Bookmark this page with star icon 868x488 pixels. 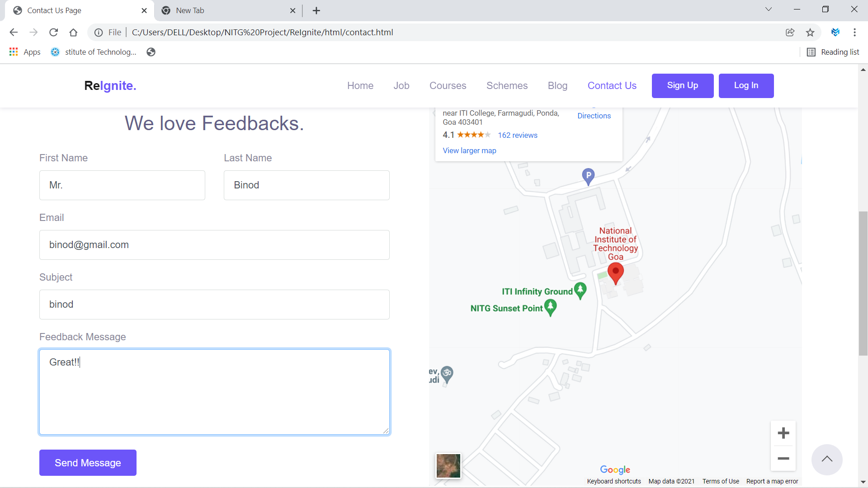tap(810, 32)
